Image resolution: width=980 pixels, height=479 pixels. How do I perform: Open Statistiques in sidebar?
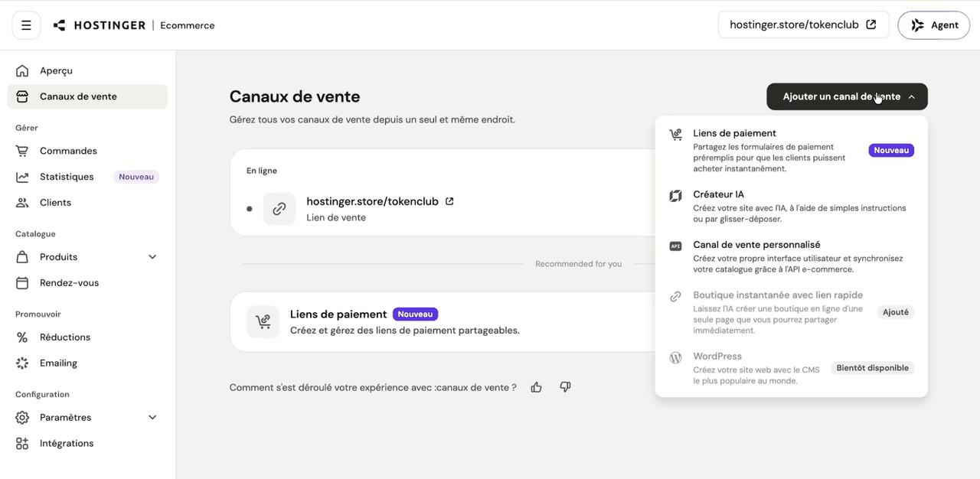[87, 177]
